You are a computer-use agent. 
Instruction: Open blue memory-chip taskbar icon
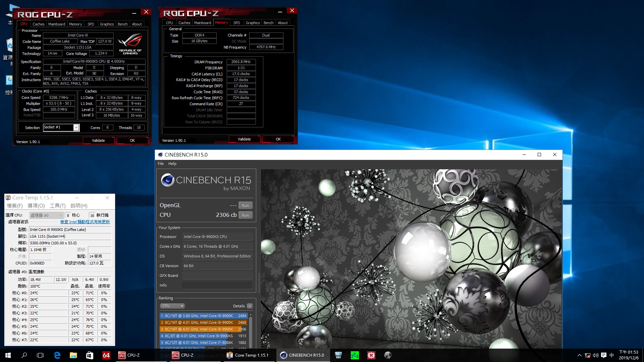338,355
